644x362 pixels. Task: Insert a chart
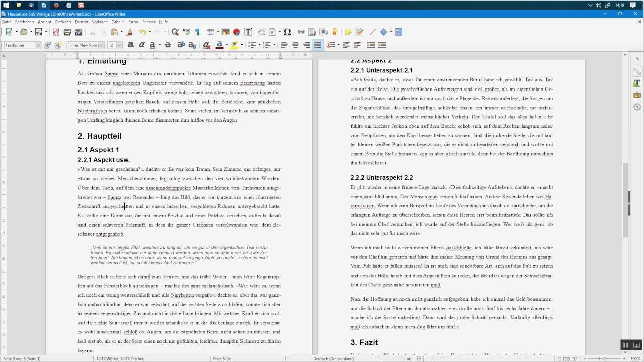coord(237,32)
